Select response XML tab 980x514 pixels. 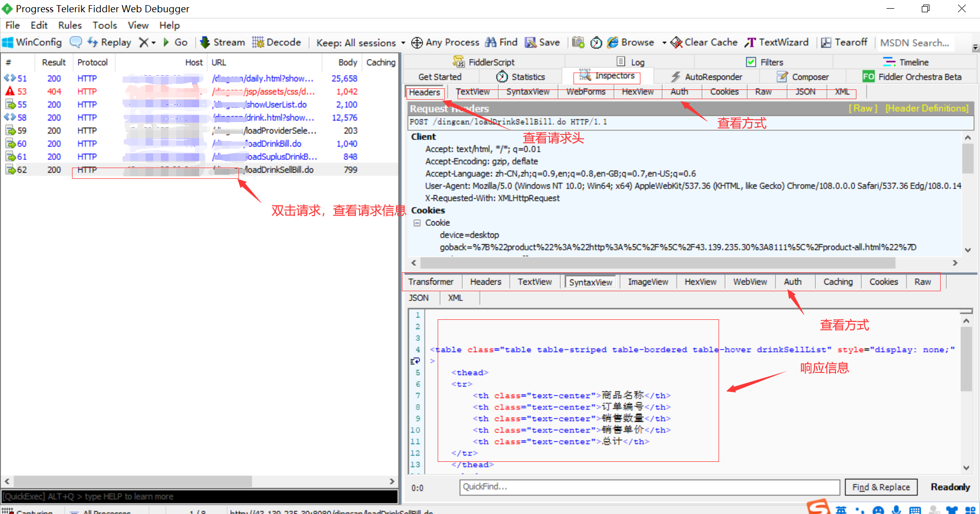click(x=455, y=298)
